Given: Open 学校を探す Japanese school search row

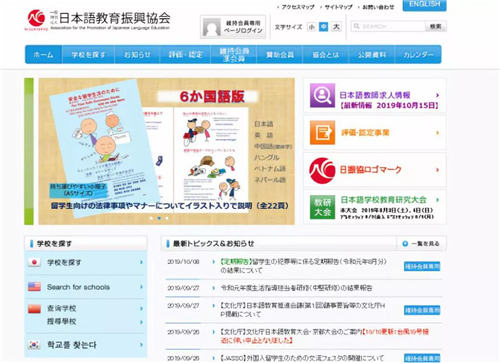Looking at the screenshot, I should coord(86,262).
